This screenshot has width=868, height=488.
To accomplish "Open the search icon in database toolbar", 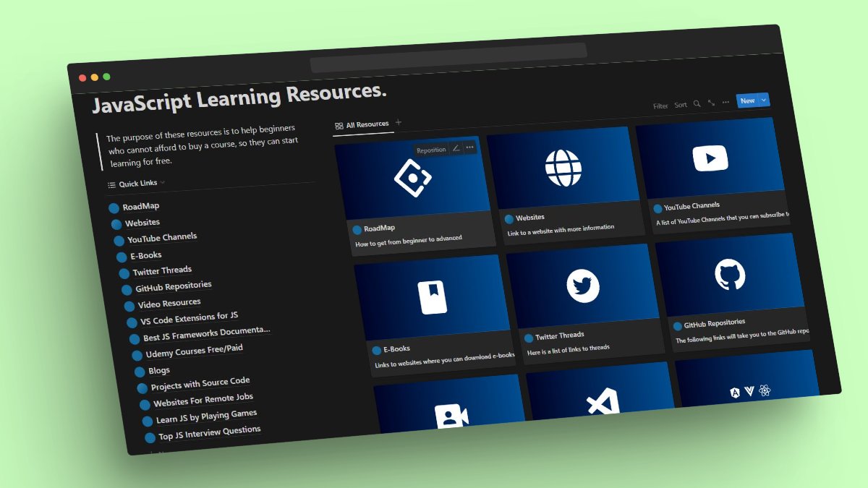I will coord(697,104).
